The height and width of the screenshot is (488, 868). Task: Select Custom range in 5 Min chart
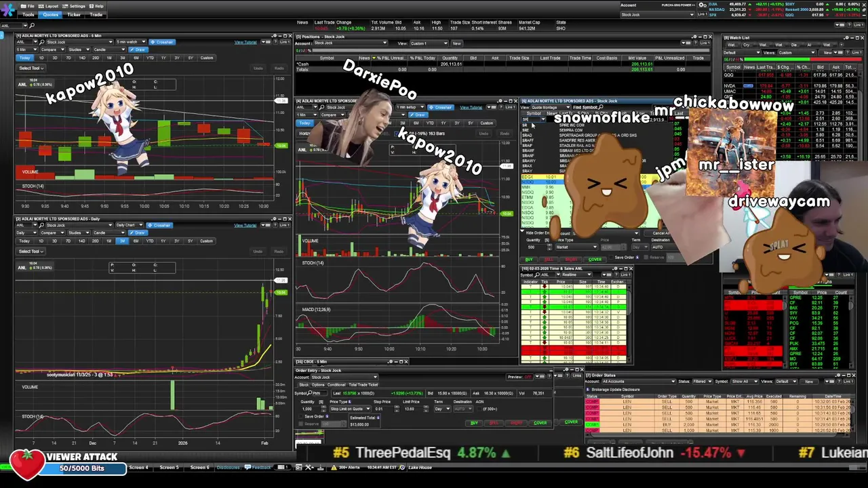206,58
